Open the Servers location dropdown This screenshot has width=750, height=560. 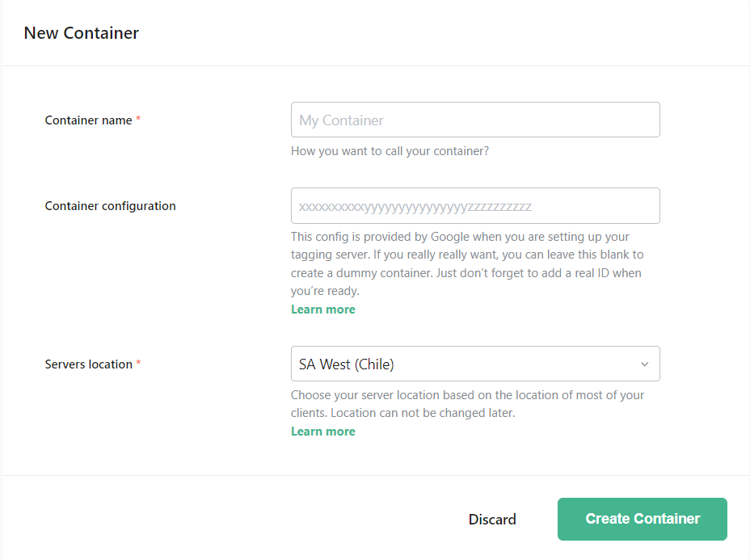[475, 364]
